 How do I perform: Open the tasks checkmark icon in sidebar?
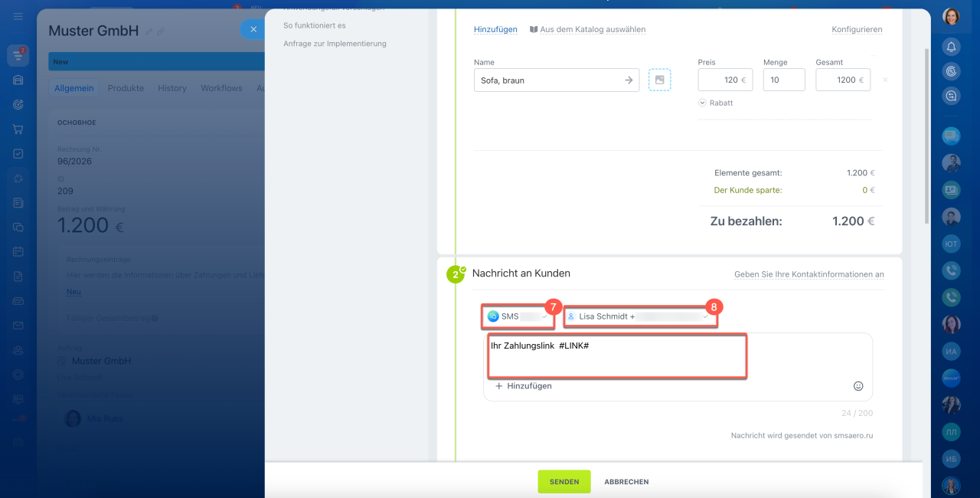pos(18,153)
